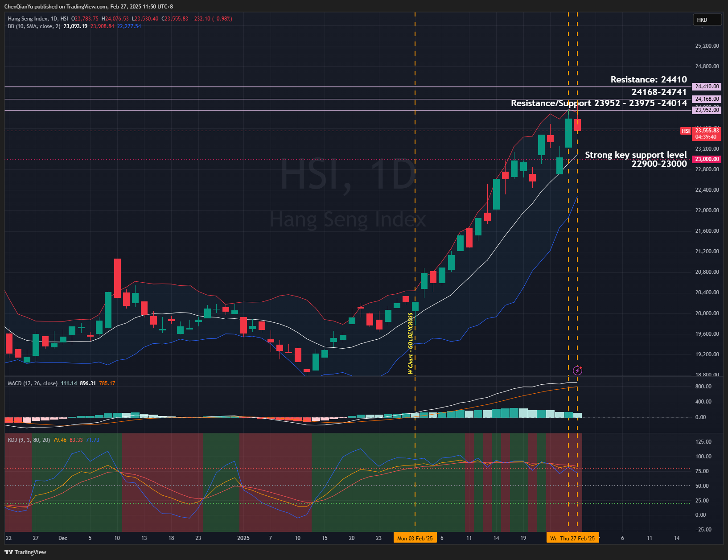
Task: Select the 24168-24741 annotation text
Action: coord(659,92)
